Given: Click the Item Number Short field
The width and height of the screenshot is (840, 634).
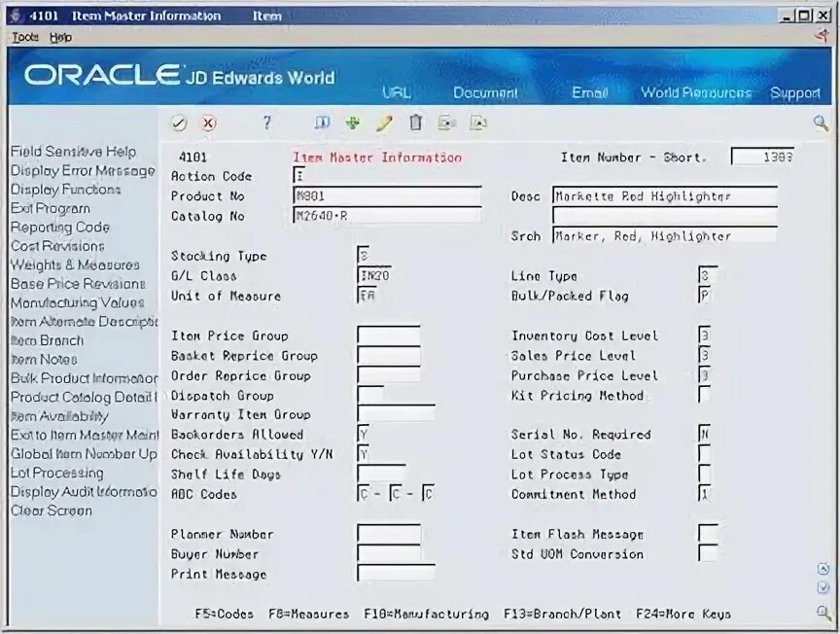Looking at the screenshot, I should (762, 157).
